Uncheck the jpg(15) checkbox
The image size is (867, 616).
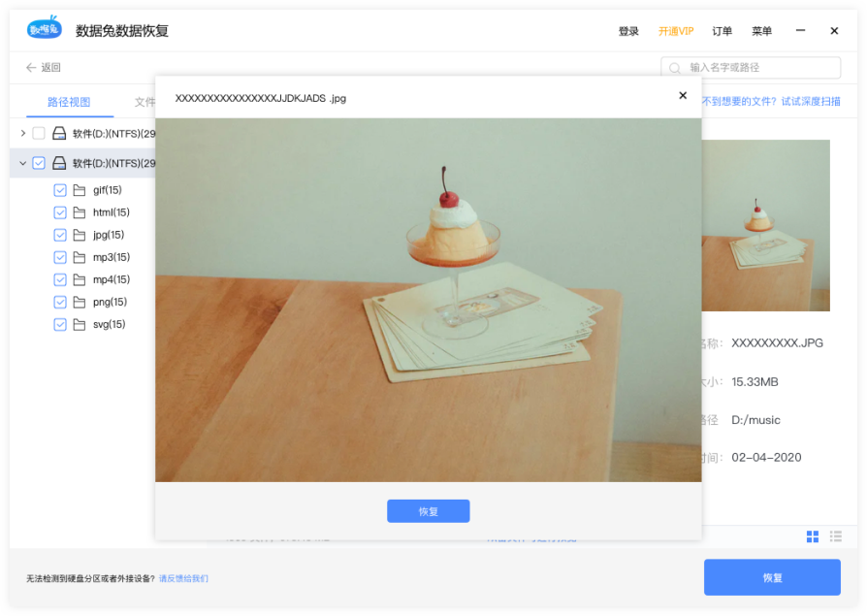coord(60,235)
